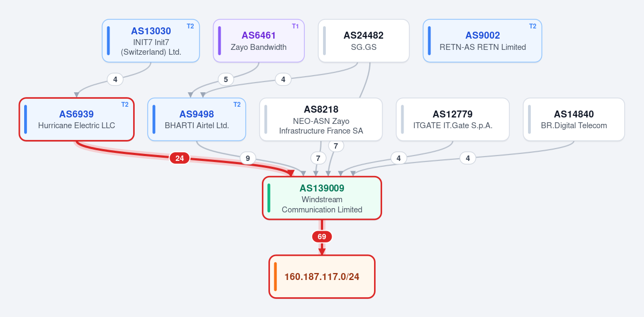This screenshot has width=644, height=317.
Task: Click the red edge label 69
Action: [x=322, y=237]
